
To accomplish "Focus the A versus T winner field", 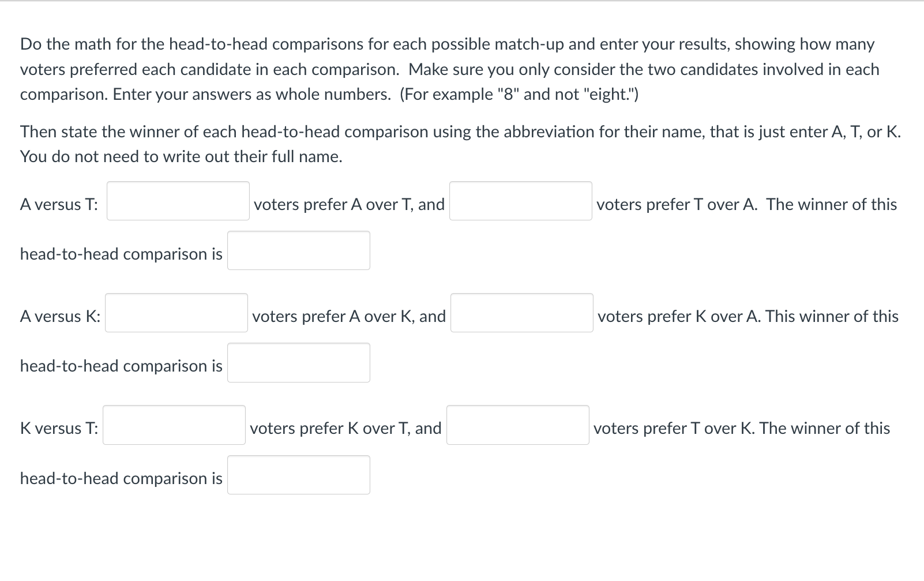I will point(298,250).
